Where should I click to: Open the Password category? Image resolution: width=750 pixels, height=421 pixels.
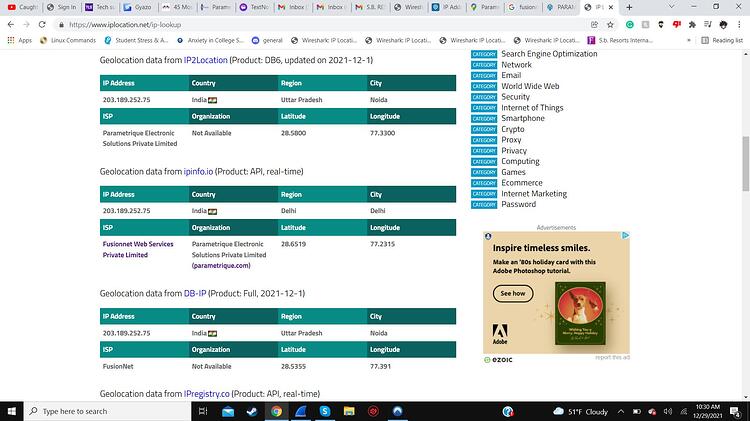pos(518,204)
